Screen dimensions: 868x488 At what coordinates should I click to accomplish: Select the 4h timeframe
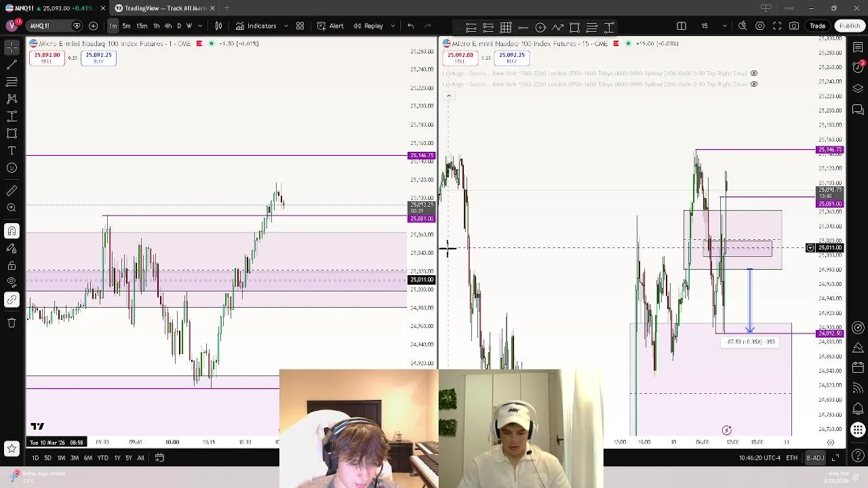(x=167, y=26)
